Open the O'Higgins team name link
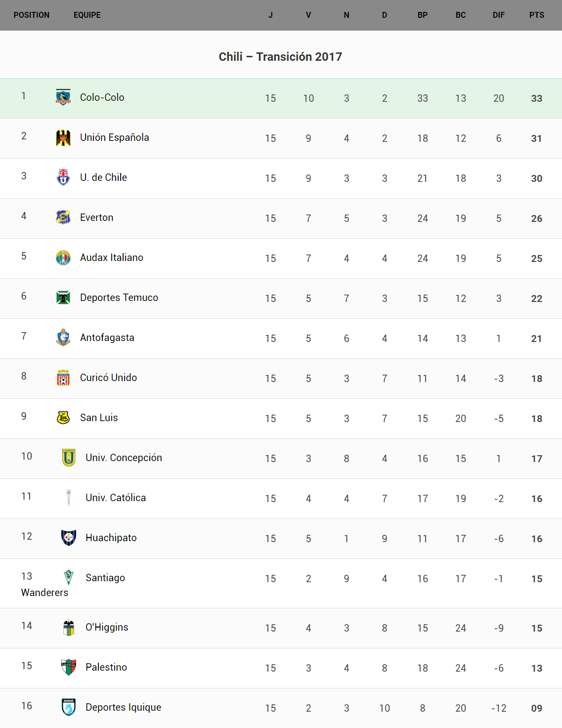This screenshot has width=562, height=728. coord(107,627)
